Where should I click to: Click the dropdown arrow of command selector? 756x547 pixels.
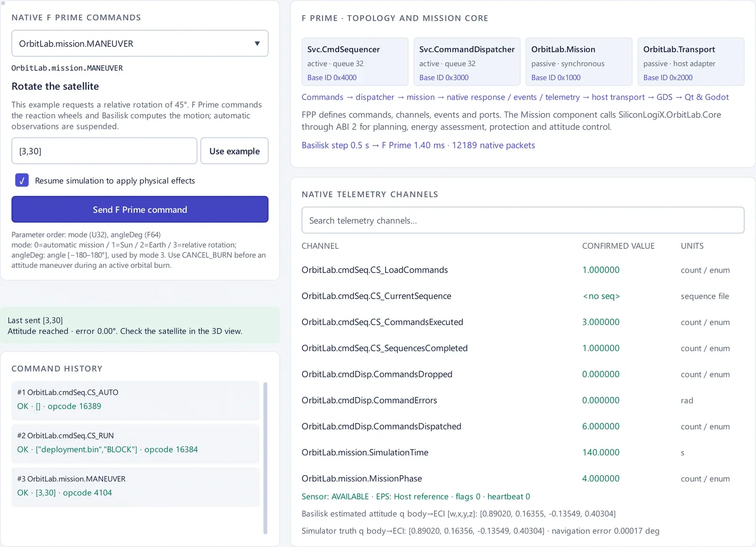click(257, 43)
